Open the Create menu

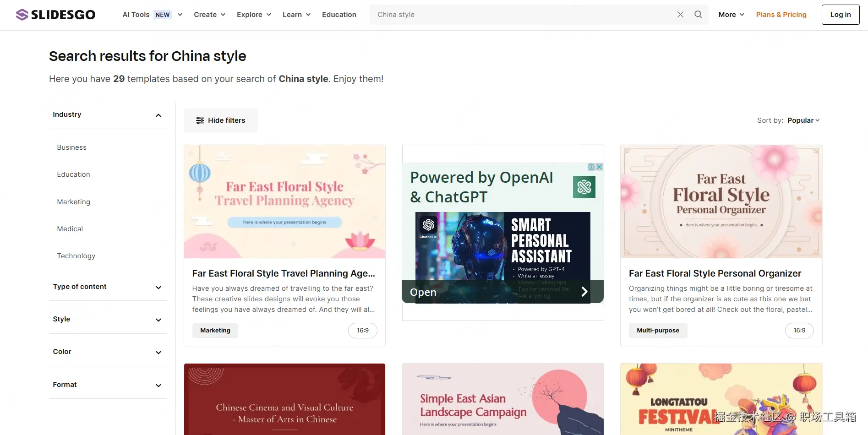point(209,15)
